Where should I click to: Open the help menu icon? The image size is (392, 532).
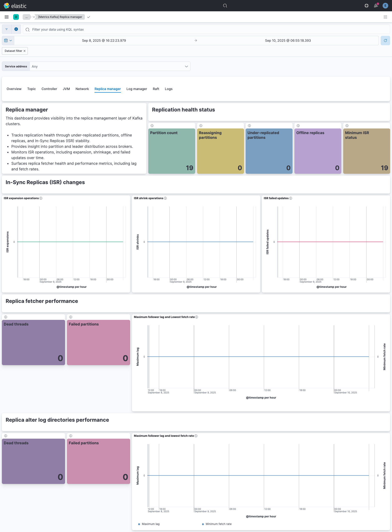coord(366,6)
